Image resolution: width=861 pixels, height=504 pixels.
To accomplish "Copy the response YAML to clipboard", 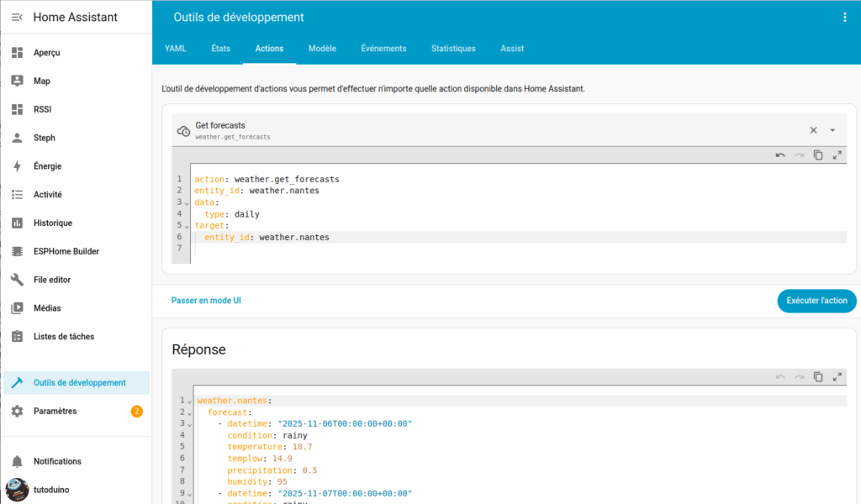I will (x=818, y=377).
